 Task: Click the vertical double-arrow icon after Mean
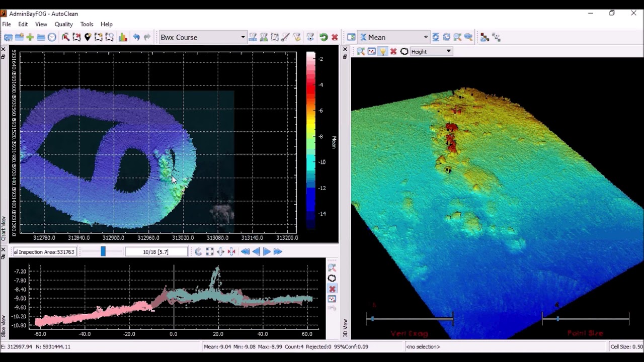[x=436, y=37]
